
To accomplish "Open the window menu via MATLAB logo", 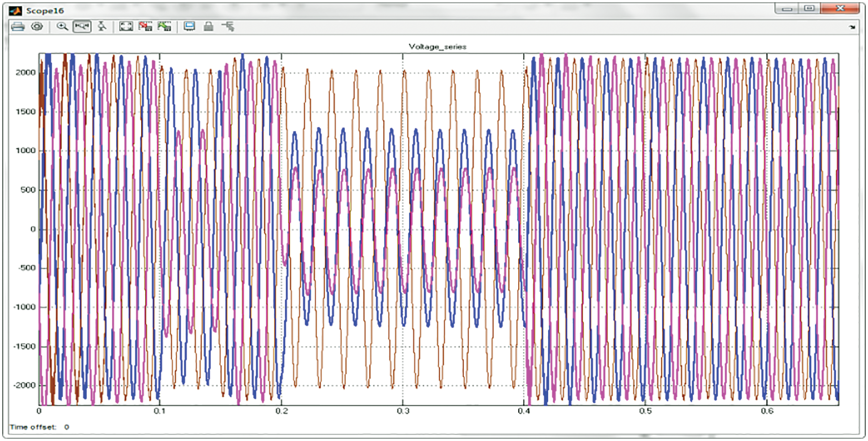I will pos(15,10).
